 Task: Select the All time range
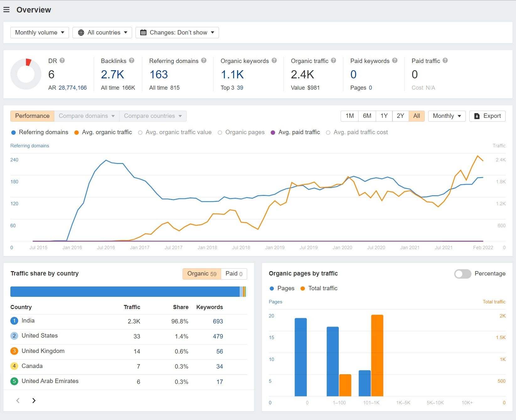pos(417,116)
